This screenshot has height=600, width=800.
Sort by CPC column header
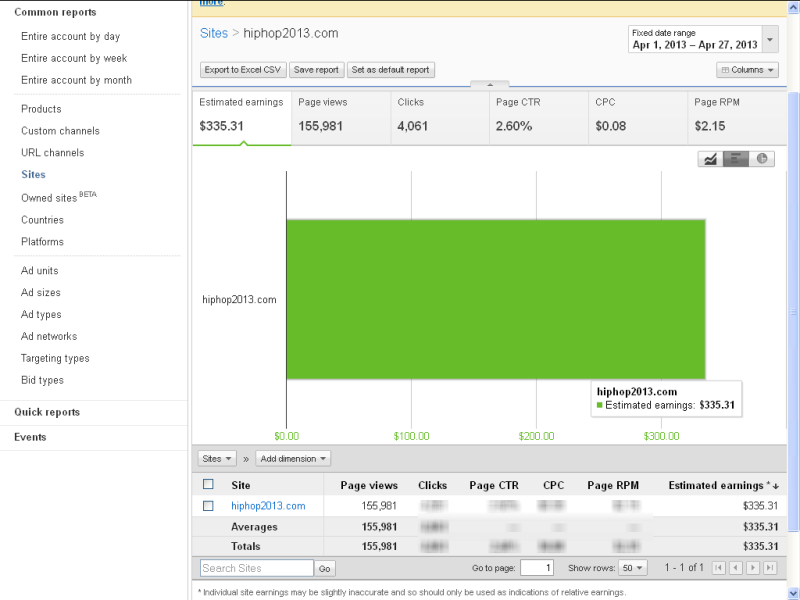pos(554,485)
